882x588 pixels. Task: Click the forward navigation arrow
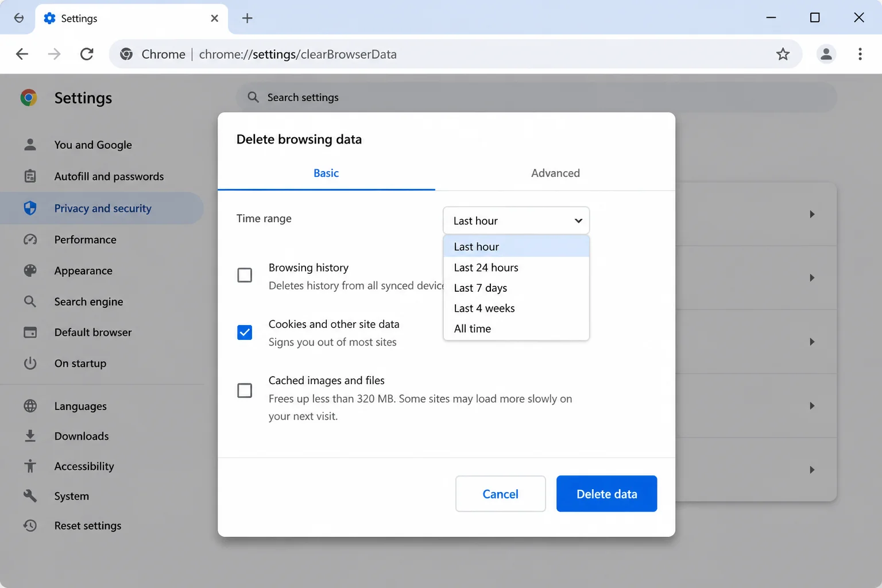(x=54, y=54)
